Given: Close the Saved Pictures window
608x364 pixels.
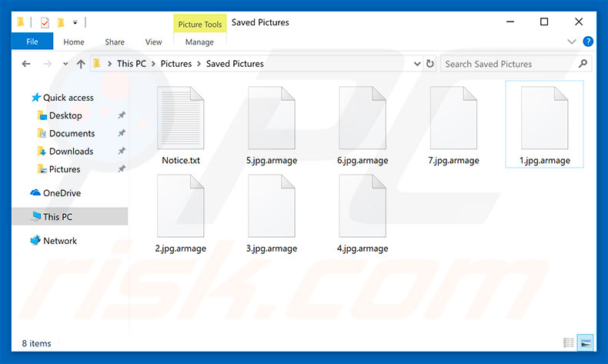Looking at the screenshot, I should pos(579,22).
